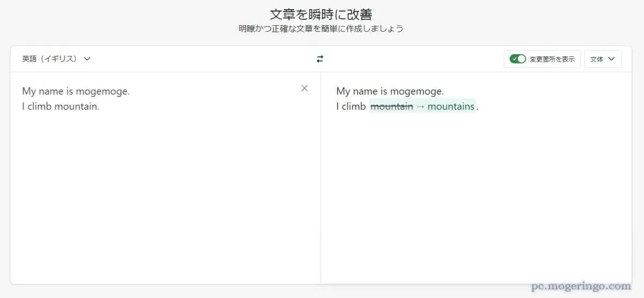Click the output line 'My name is mogemoge.'
This screenshot has width=644, height=298.
390,91
